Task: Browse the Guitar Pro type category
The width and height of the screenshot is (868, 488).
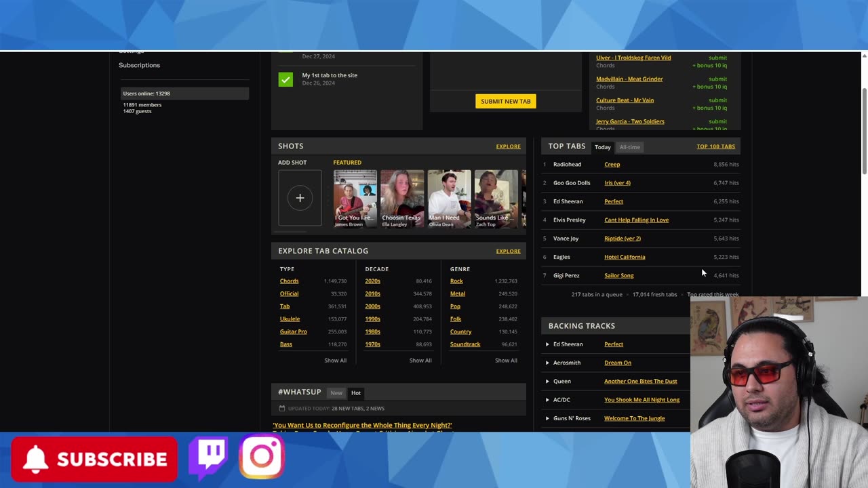Action: 293,331
